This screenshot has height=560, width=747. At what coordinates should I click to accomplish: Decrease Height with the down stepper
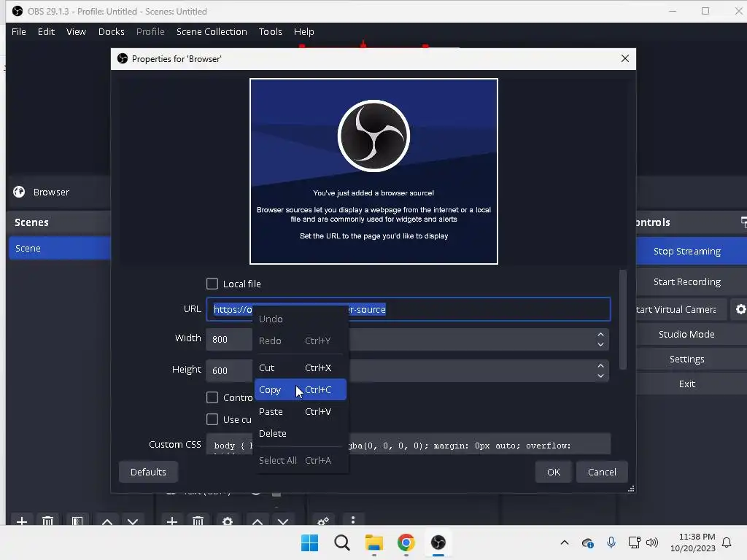click(600, 376)
